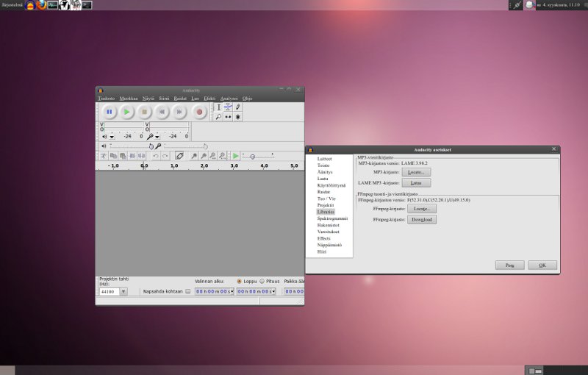Start playback with the large Play button

pos(126,112)
